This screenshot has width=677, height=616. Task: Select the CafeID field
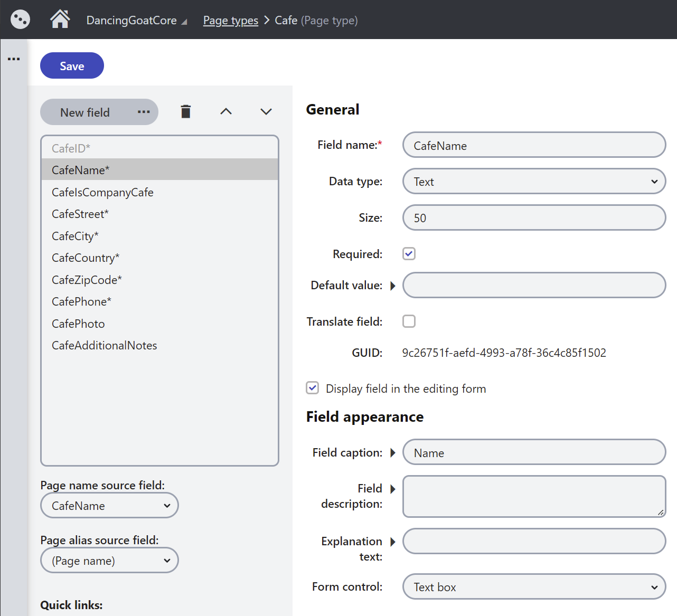click(x=159, y=148)
